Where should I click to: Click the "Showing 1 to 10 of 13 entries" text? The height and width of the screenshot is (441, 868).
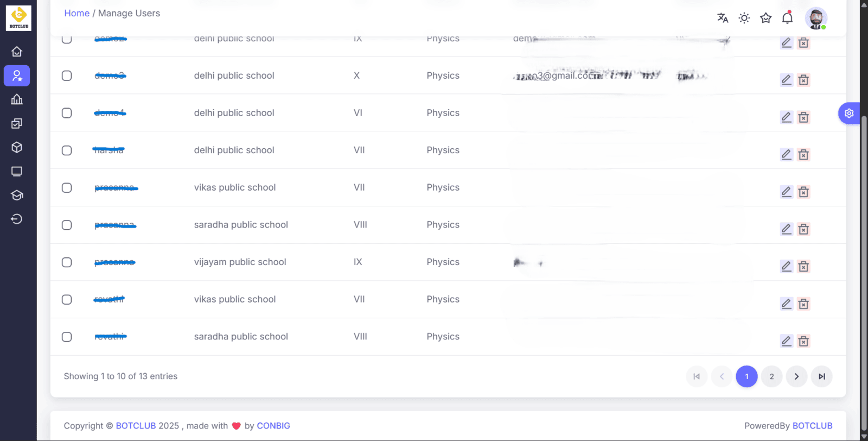click(120, 376)
